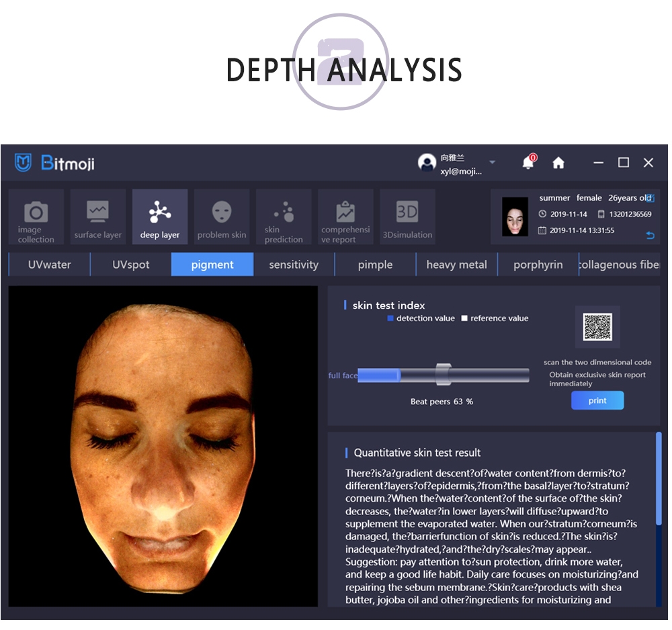Viewport: 672px width, 630px height.
Task: Select the porphyrin tab
Action: point(538,265)
